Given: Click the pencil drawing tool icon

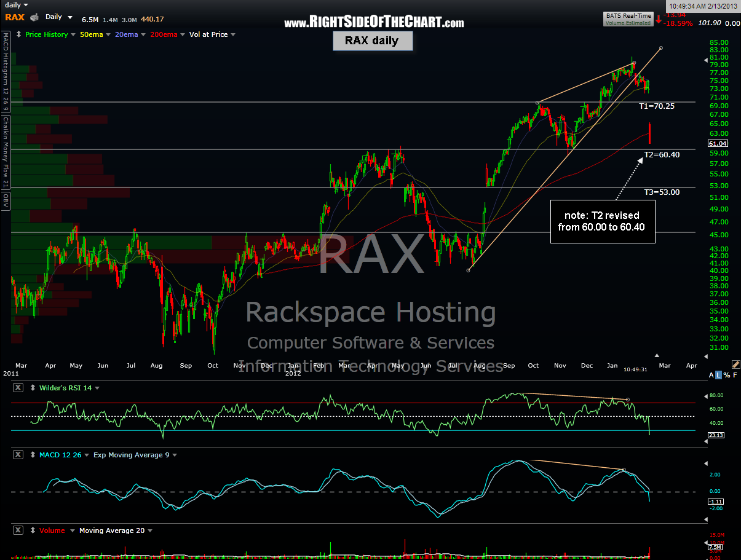Looking at the screenshot, I should pyautogui.click(x=735, y=365).
